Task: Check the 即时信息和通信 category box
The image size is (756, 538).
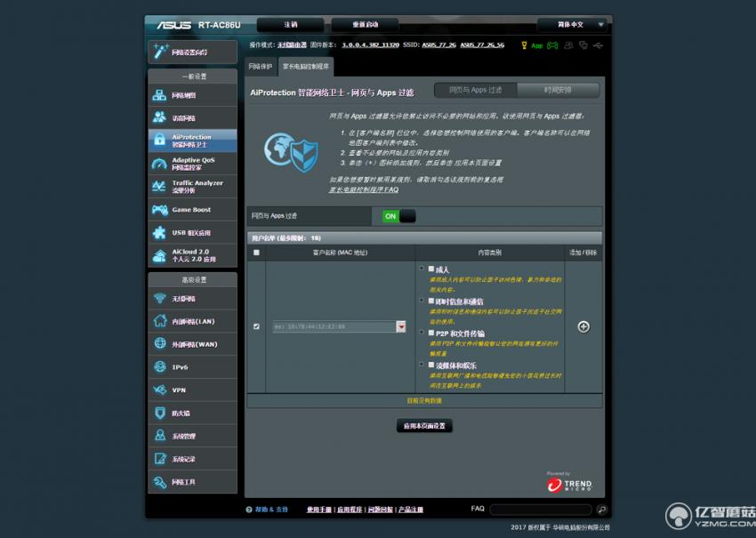Action: (431, 301)
